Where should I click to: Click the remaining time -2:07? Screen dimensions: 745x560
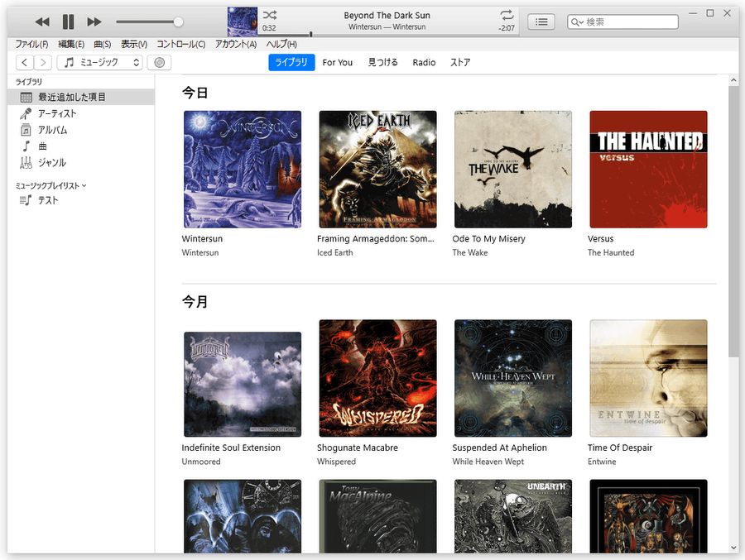click(x=507, y=28)
